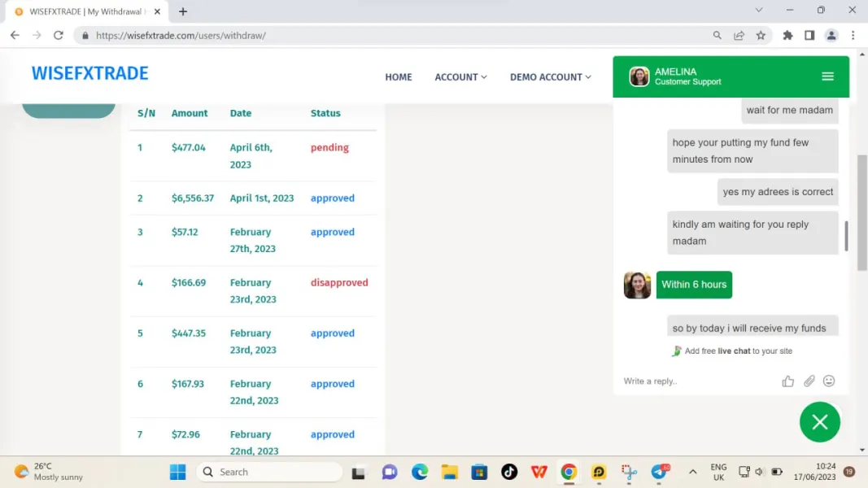Show hidden system tray icons
Image resolution: width=868 pixels, height=488 pixels.
pyautogui.click(x=692, y=472)
